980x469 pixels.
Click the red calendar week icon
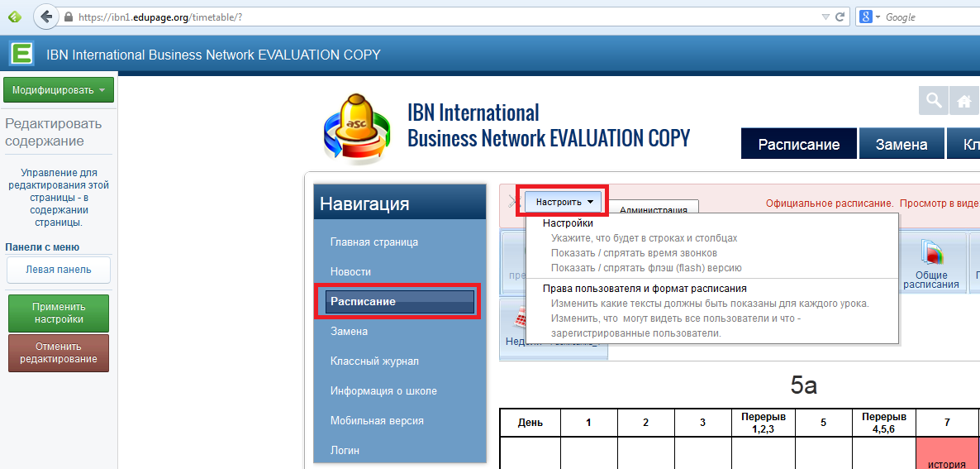(521, 319)
